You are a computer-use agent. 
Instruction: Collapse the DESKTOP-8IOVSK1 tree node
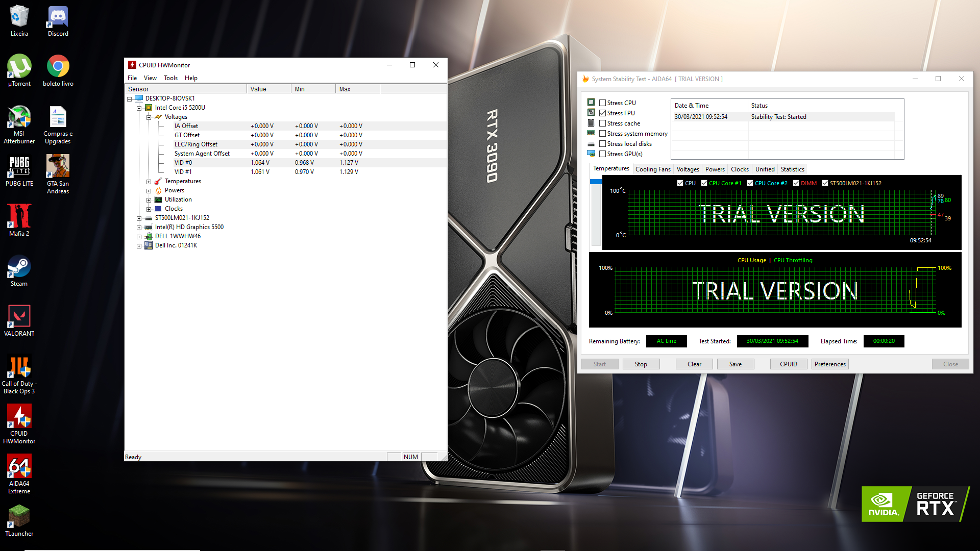(x=130, y=99)
